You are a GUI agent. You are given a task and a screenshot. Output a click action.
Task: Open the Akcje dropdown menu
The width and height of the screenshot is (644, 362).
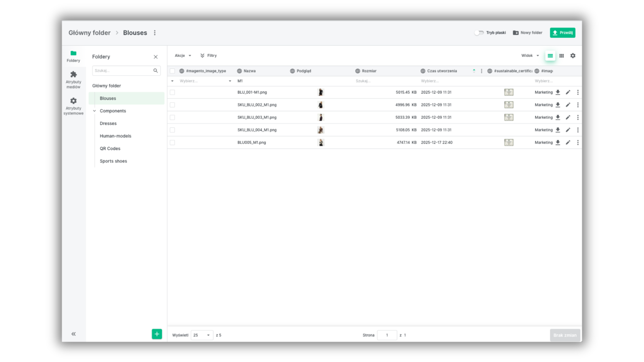(x=183, y=56)
